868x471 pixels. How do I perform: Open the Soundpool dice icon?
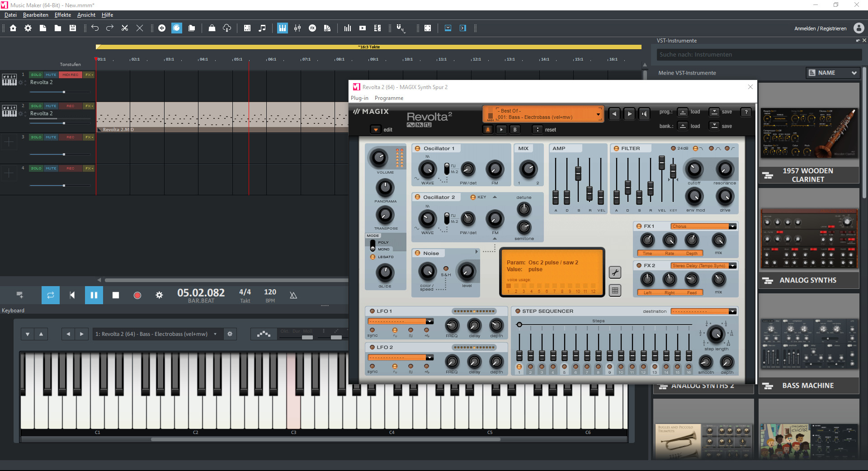click(247, 28)
